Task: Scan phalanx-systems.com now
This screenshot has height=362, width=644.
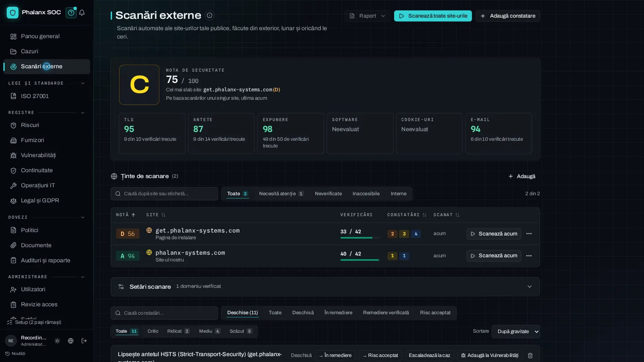Action: (494, 256)
